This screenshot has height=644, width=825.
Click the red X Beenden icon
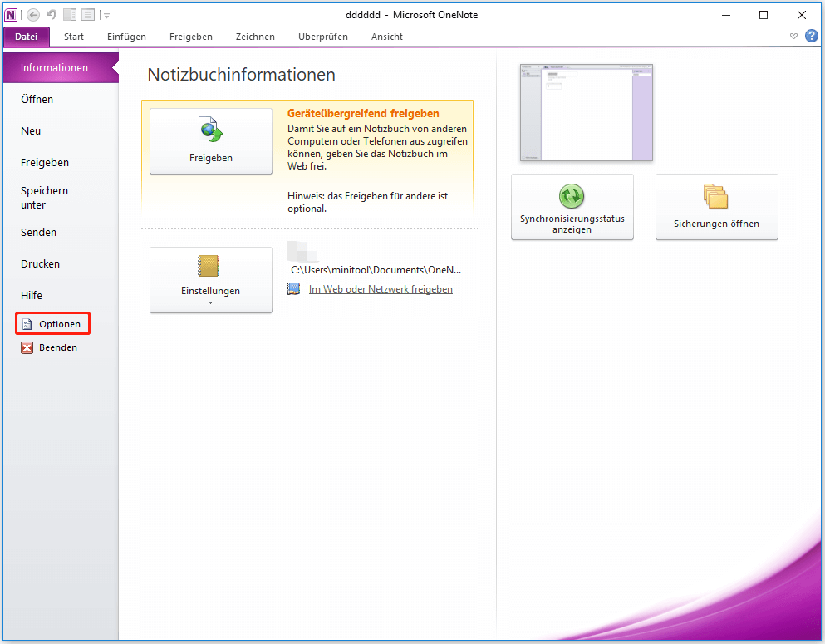coord(27,347)
